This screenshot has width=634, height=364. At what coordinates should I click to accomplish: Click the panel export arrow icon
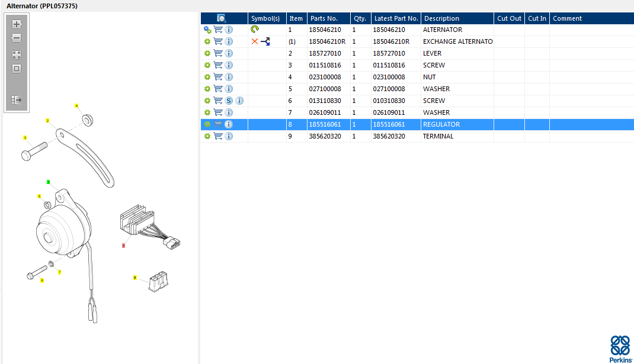point(16,100)
